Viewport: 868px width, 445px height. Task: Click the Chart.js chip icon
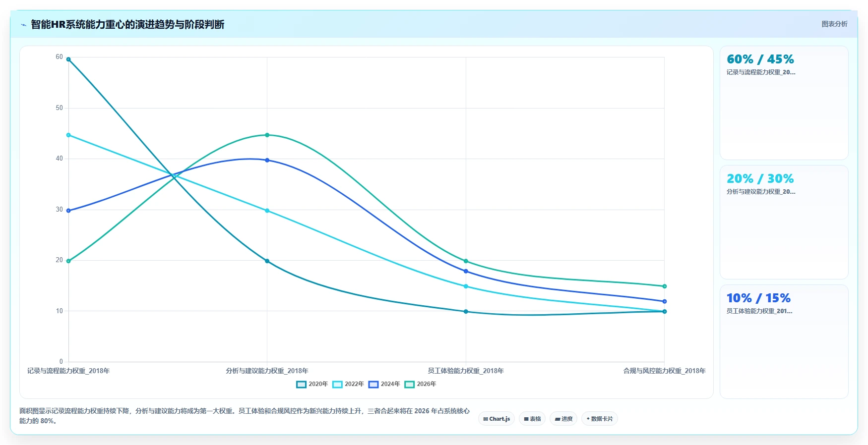pos(486,419)
